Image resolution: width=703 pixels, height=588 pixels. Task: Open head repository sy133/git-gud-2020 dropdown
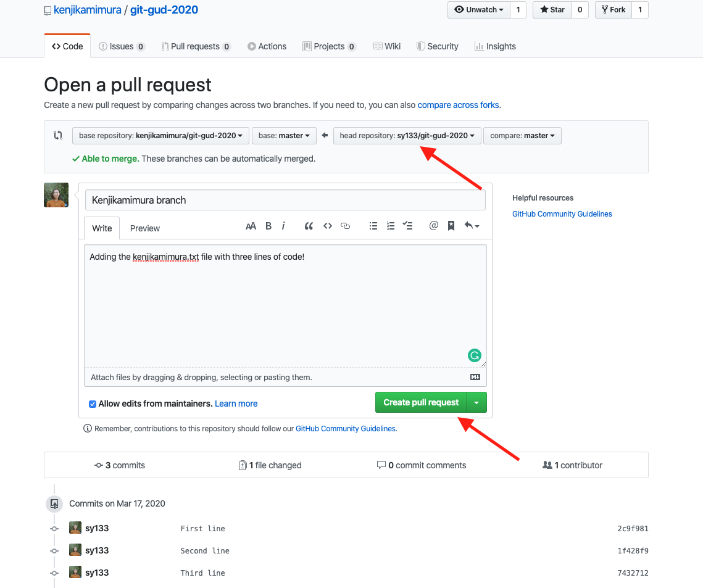tap(407, 135)
